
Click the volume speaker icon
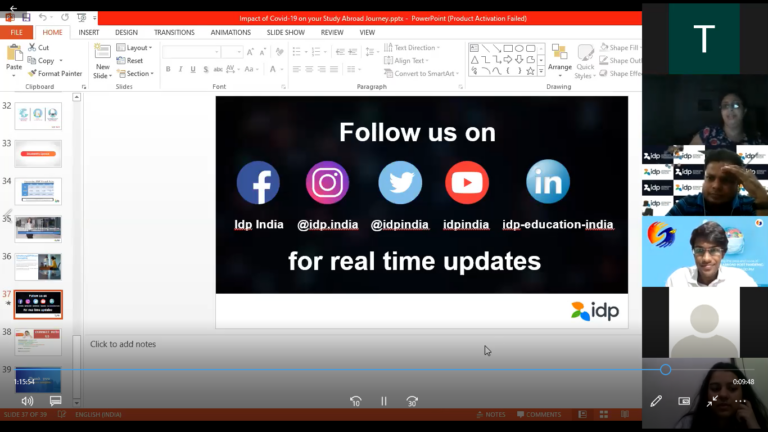27,401
